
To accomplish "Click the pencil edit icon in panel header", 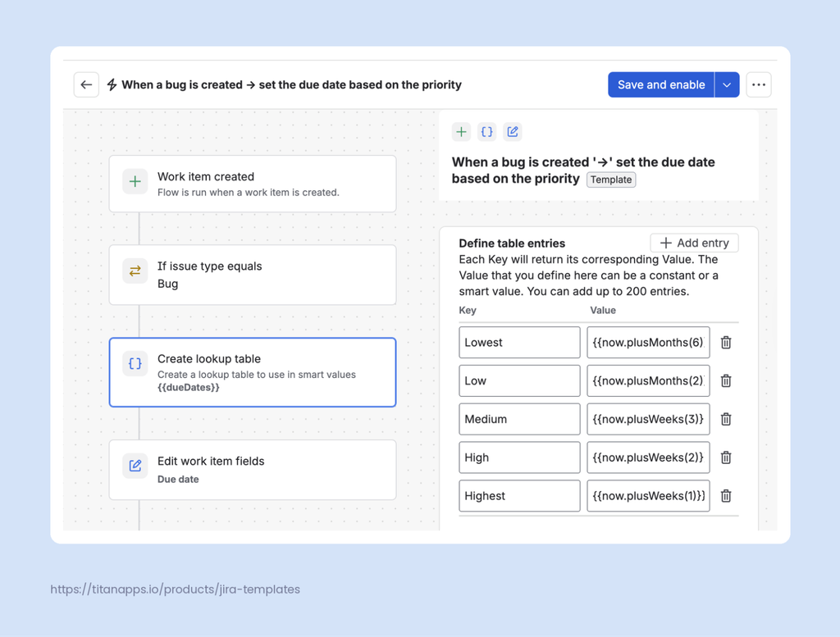I will [x=513, y=132].
